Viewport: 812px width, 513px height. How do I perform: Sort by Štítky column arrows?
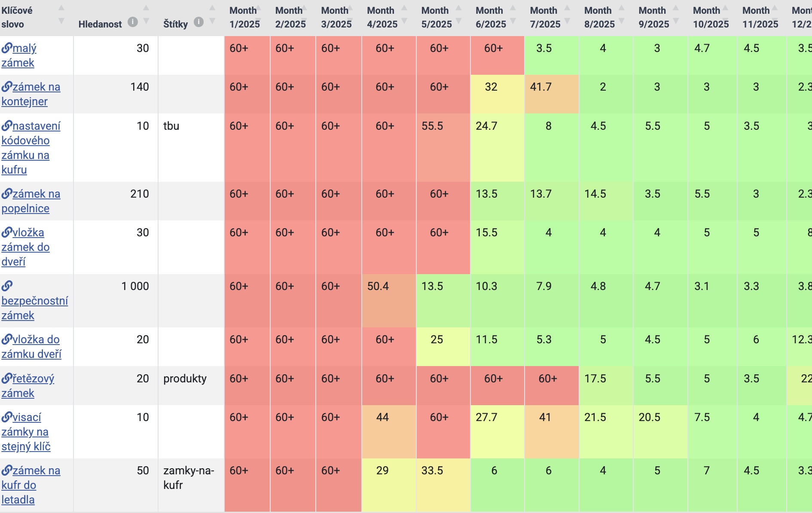pyautogui.click(x=212, y=15)
